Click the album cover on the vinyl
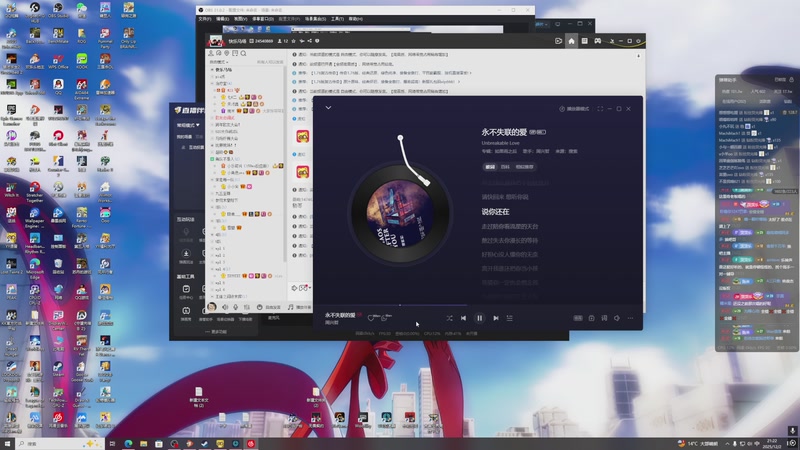Screen dimensions: 800x450 tap(400, 213)
